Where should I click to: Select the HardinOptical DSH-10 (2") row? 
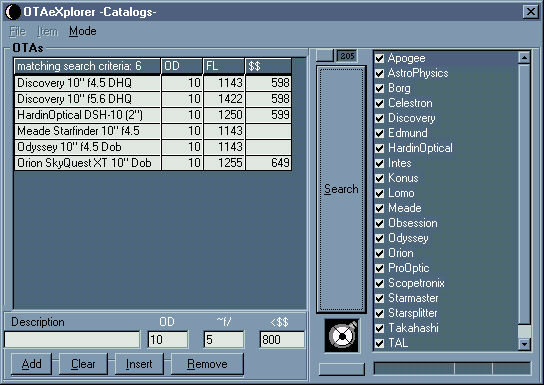(x=153, y=115)
